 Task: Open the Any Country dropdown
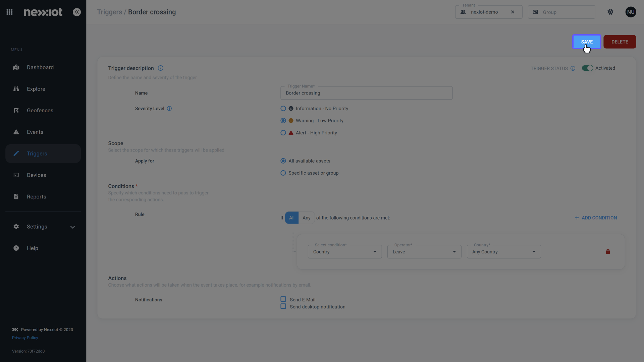(x=504, y=252)
